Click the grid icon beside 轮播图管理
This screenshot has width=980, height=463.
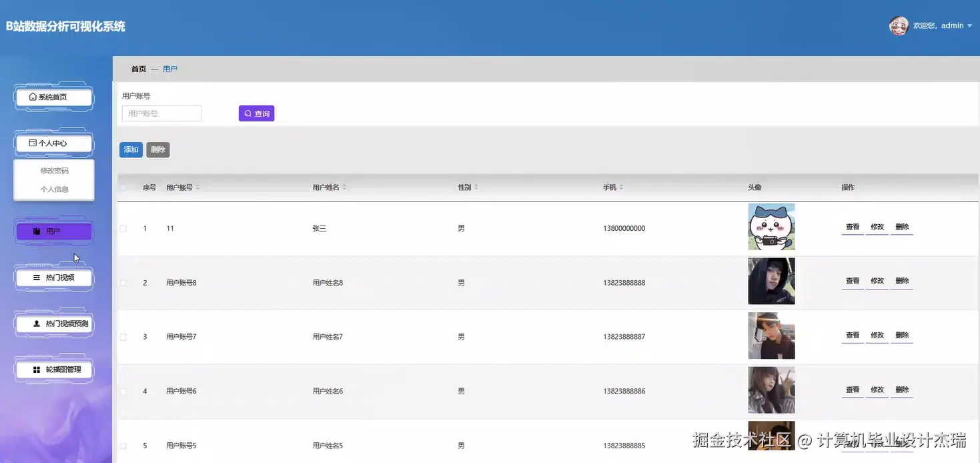tap(37, 370)
